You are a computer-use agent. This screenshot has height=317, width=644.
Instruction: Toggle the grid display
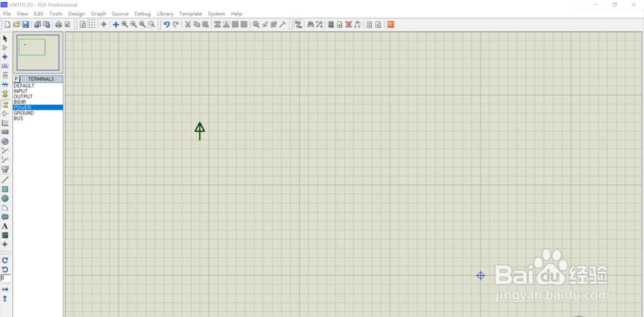[x=92, y=24]
